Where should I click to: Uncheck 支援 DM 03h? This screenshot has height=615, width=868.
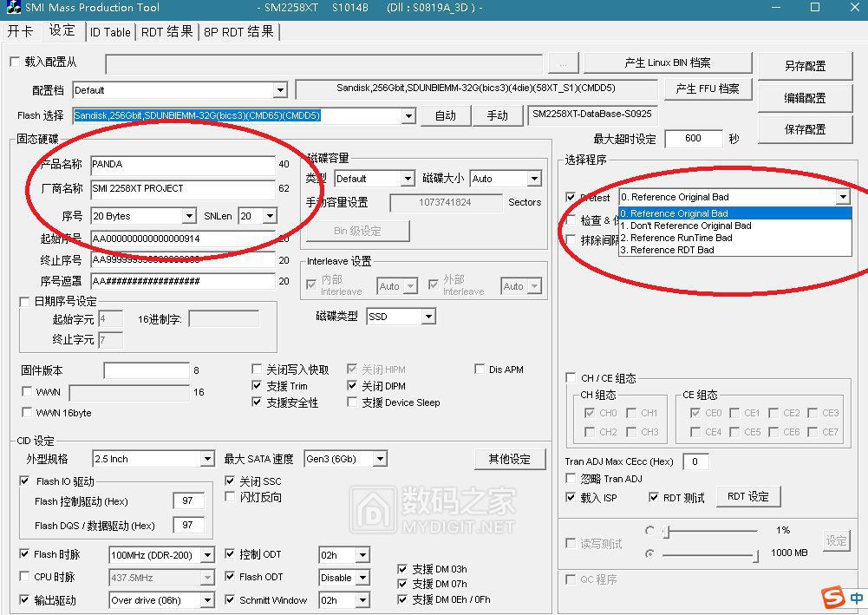click(x=402, y=568)
